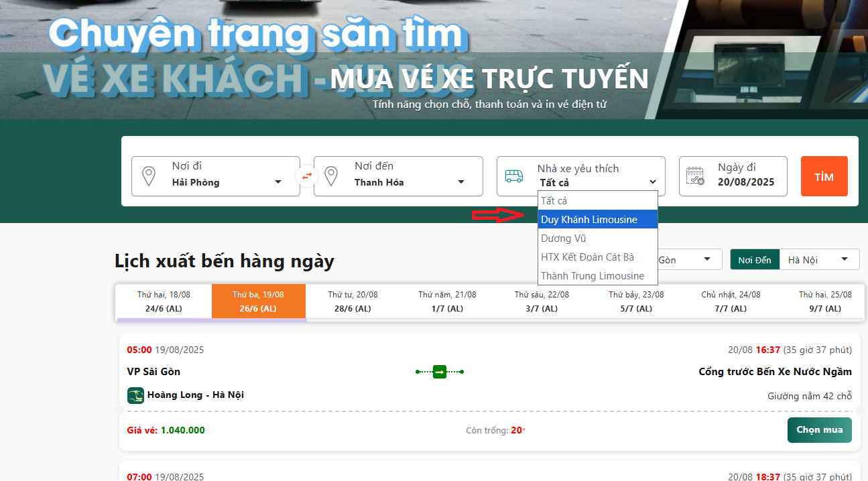868x481 pixels.
Task: Click the Nơi Đến label button
Action: (x=755, y=260)
